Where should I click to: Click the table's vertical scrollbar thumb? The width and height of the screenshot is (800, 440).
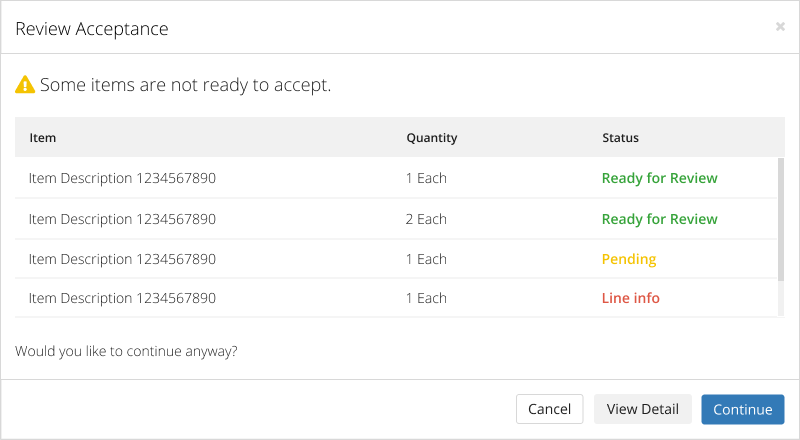click(x=781, y=219)
